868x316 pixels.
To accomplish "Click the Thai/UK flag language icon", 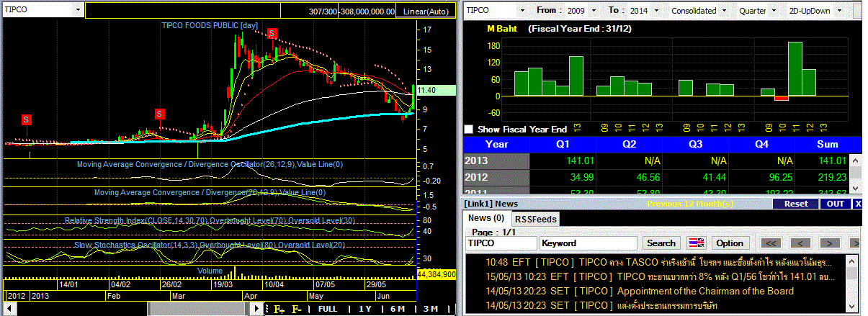I will [697, 243].
